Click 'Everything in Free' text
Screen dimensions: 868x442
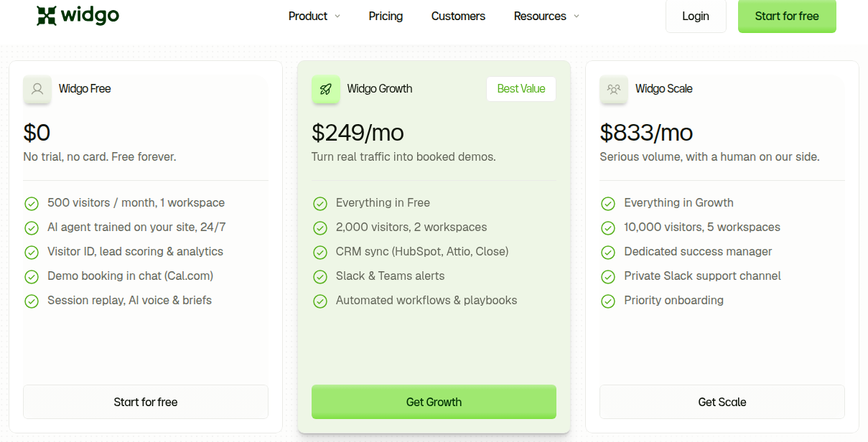pos(383,203)
